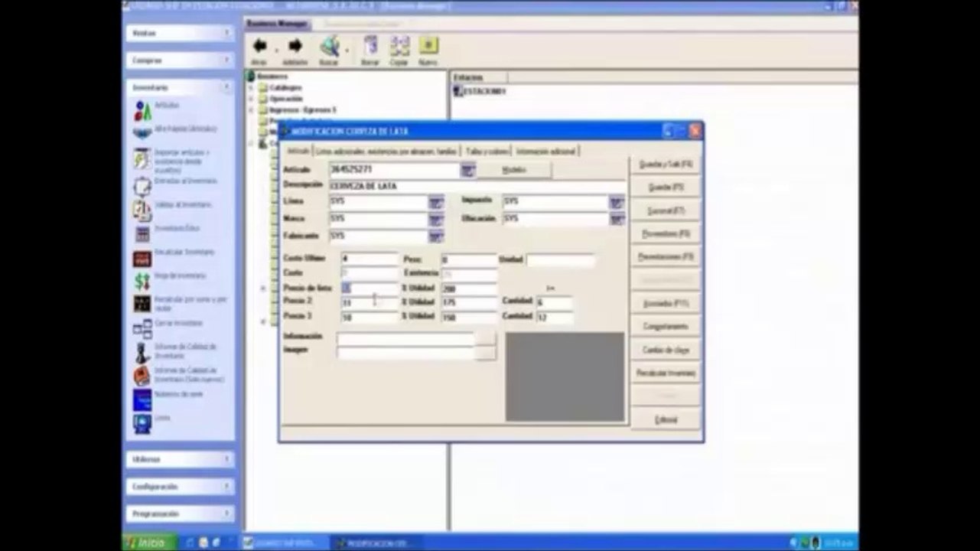Open lookup list for Línea field
980x551 pixels.
coord(435,203)
